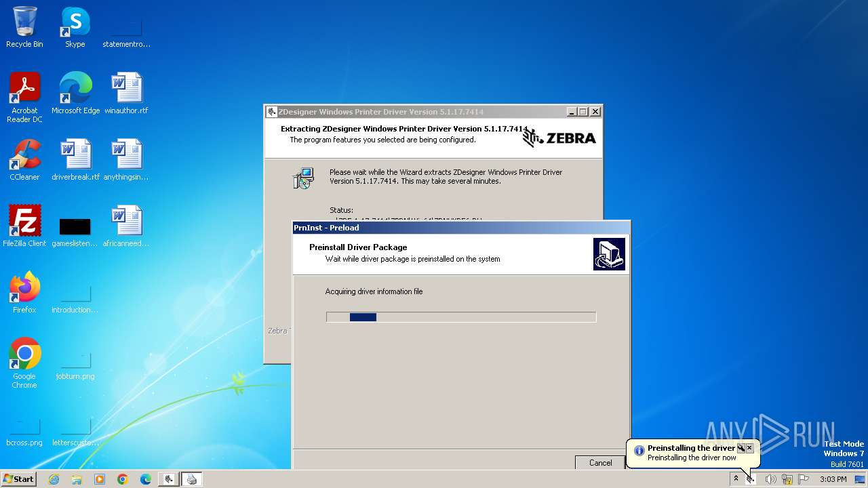This screenshot has width=868, height=488.
Task: Open balloon notification options wrench icon
Action: point(741,448)
